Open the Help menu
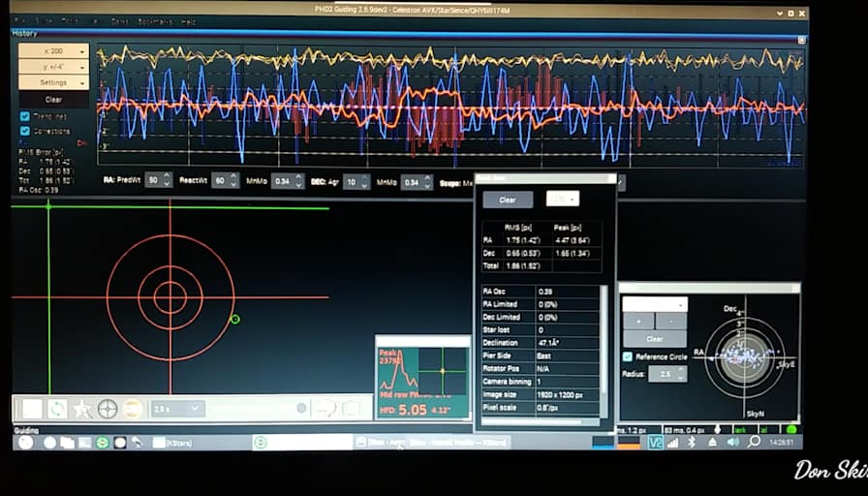Screen dimensions: 868x496 click(188, 21)
